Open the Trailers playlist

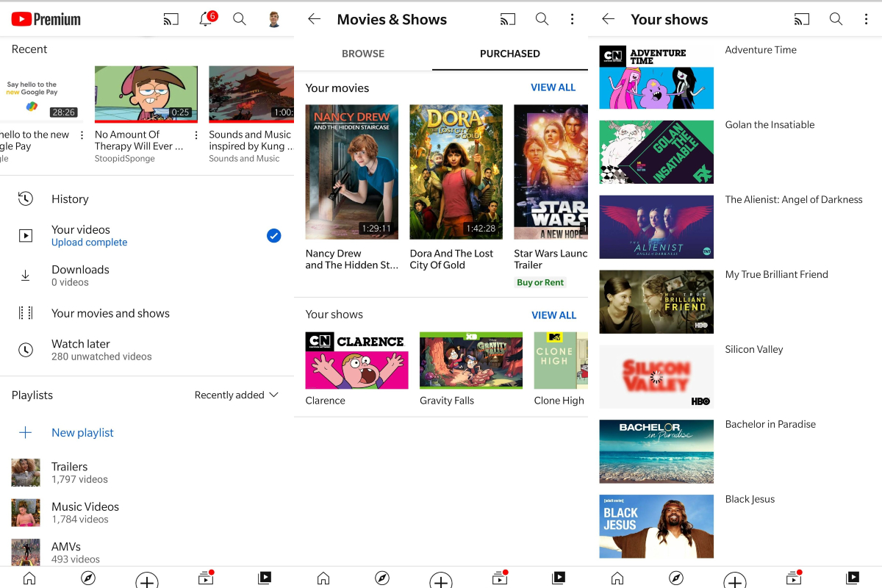click(x=147, y=473)
